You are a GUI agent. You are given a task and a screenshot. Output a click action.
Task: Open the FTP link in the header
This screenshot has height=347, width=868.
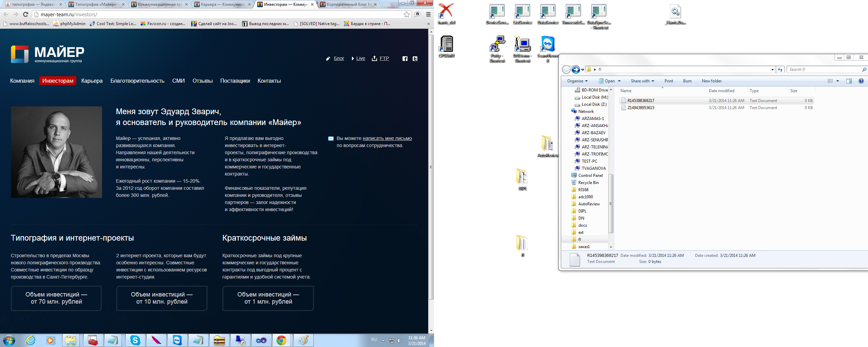(x=384, y=58)
